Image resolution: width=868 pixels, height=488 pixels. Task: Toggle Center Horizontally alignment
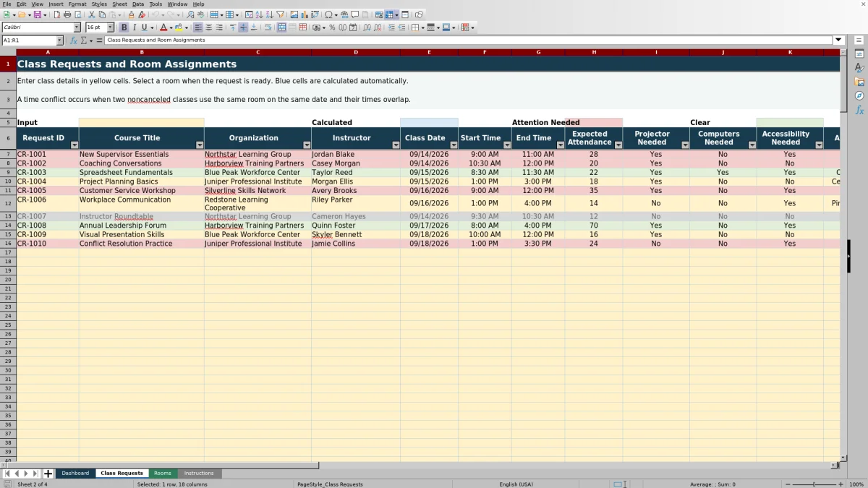click(208, 27)
